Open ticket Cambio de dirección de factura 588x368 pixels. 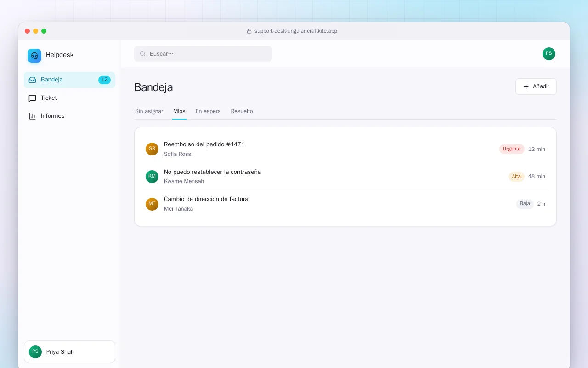click(x=345, y=204)
